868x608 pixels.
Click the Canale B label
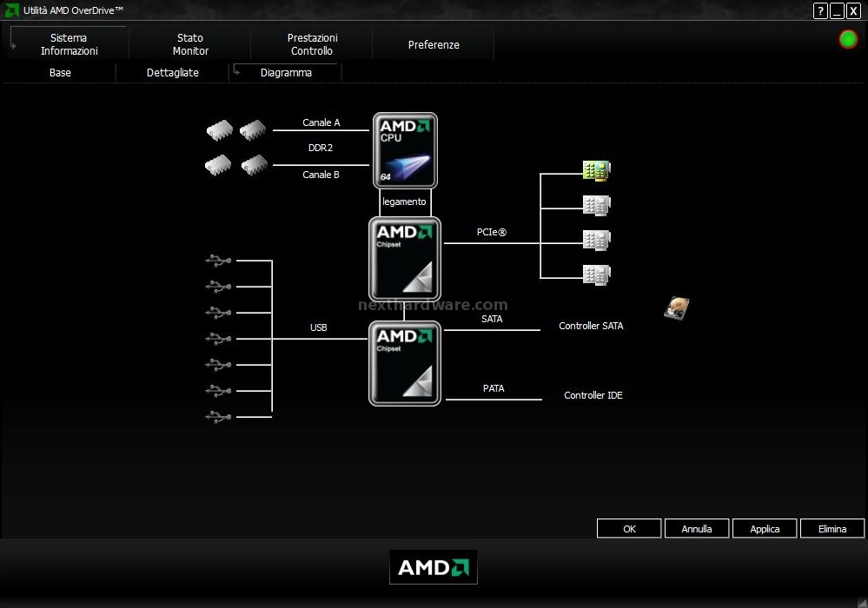point(321,175)
